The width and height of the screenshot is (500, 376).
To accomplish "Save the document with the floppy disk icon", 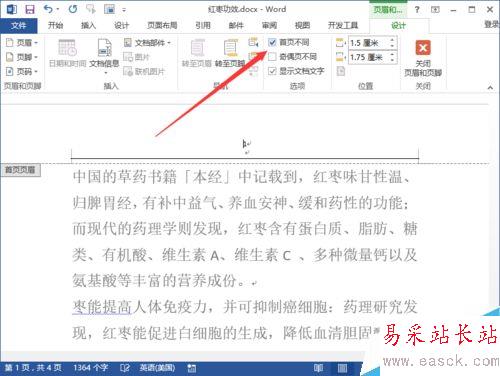I will (30, 9).
